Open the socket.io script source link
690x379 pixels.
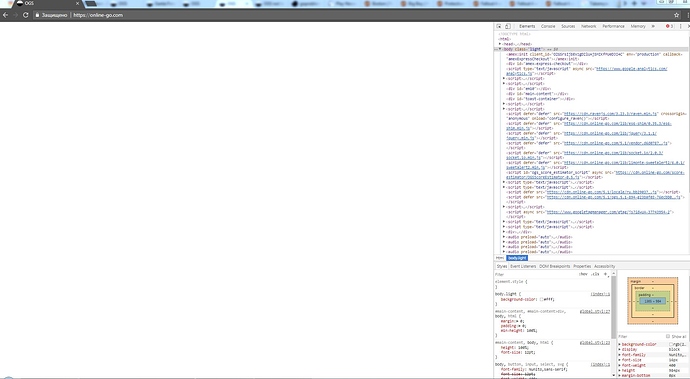(613, 153)
